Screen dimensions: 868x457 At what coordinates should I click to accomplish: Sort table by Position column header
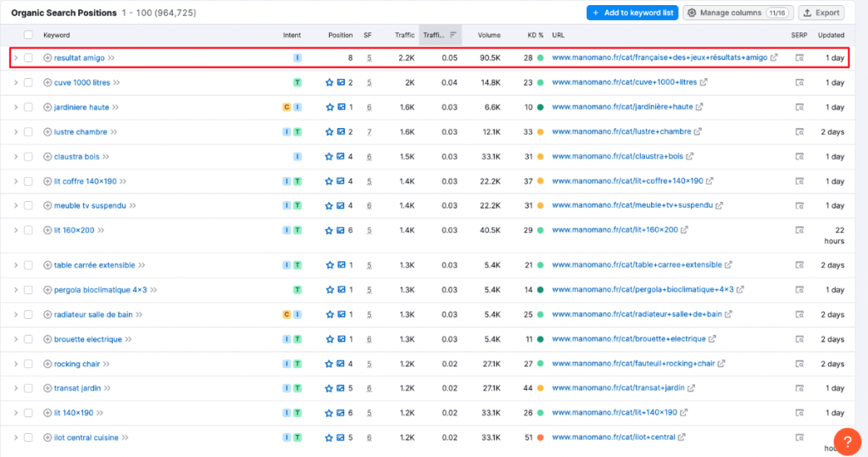[340, 35]
